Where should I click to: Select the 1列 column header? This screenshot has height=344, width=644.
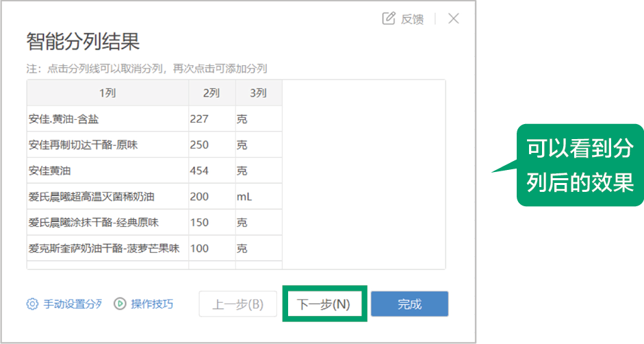click(x=107, y=93)
